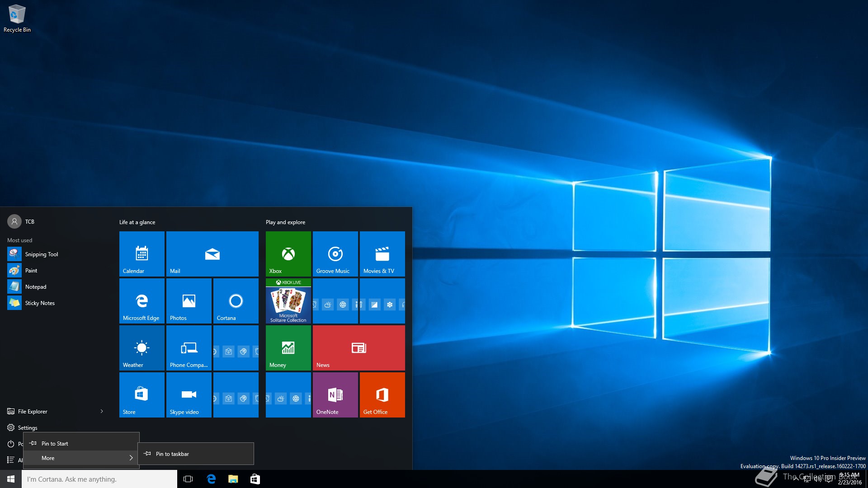The width and height of the screenshot is (868, 488).
Task: Select Pin to Start context option
Action: click(81, 443)
